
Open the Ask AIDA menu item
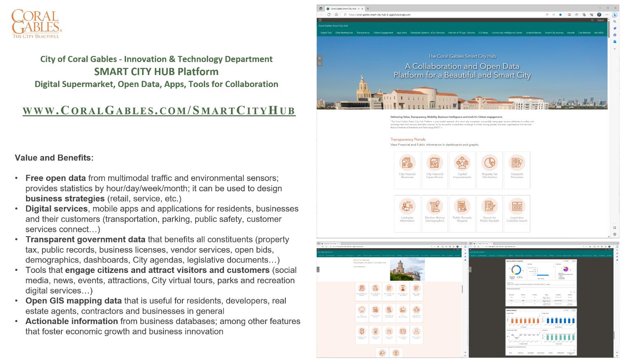point(599,33)
